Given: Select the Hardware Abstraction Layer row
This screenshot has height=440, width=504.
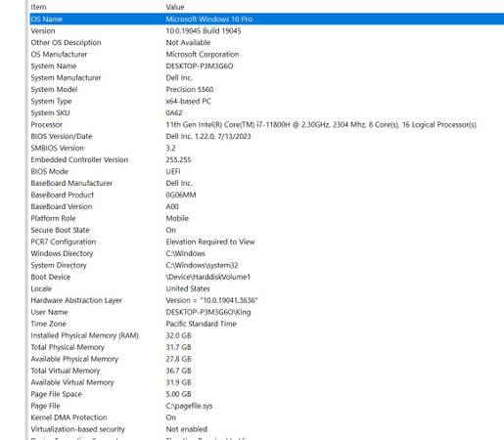Looking at the screenshot, I should (x=266, y=301).
